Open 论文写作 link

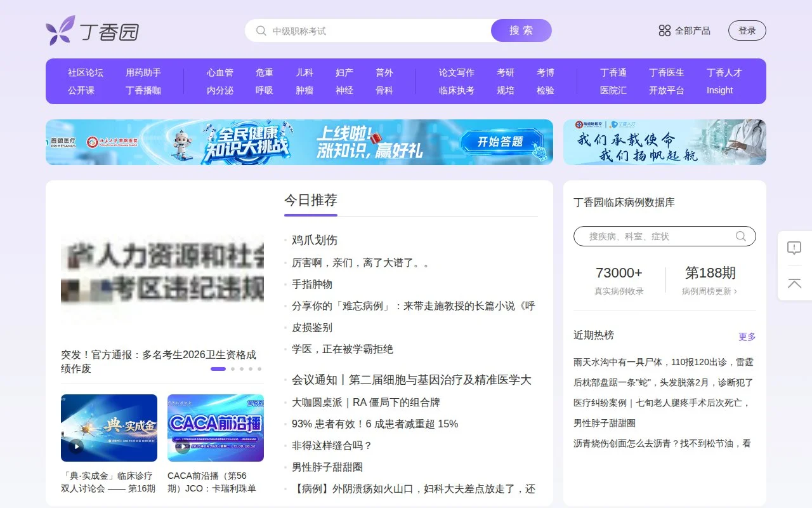pyautogui.click(x=457, y=72)
